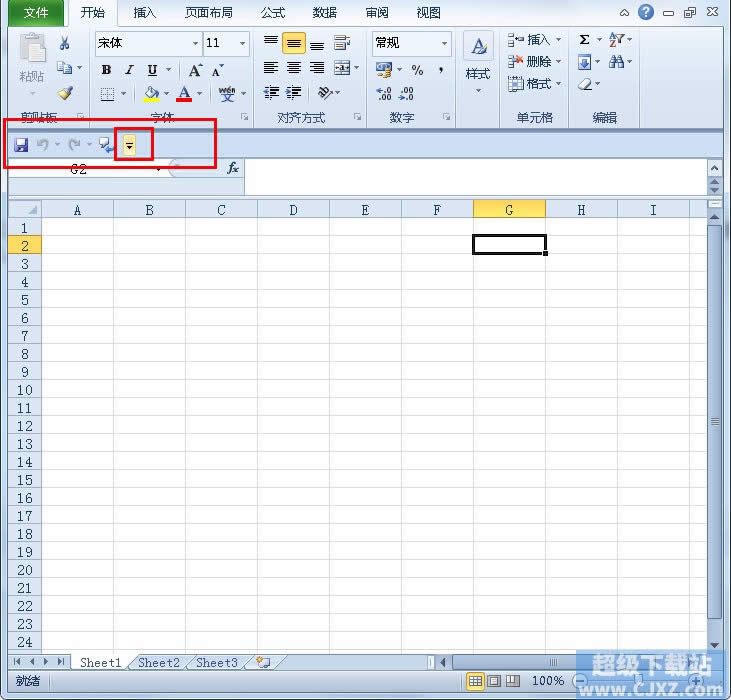Click the Copy icon in clipboard group

click(x=64, y=68)
